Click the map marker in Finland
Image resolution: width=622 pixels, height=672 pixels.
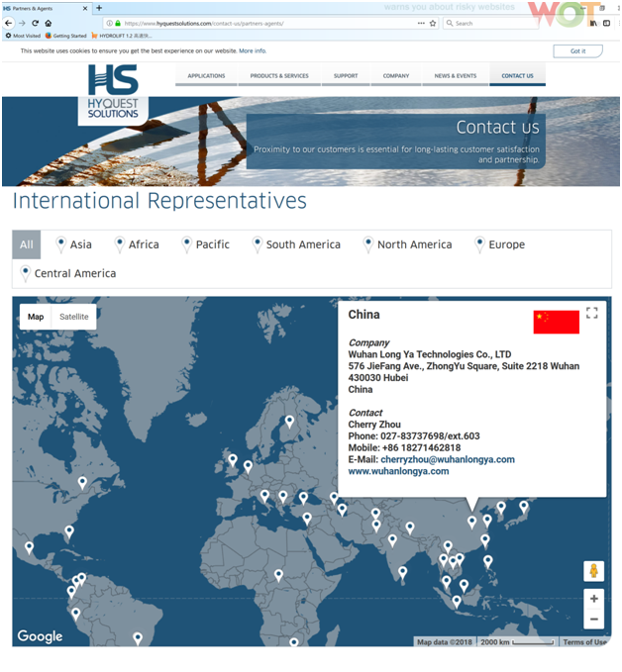(289, 422)
